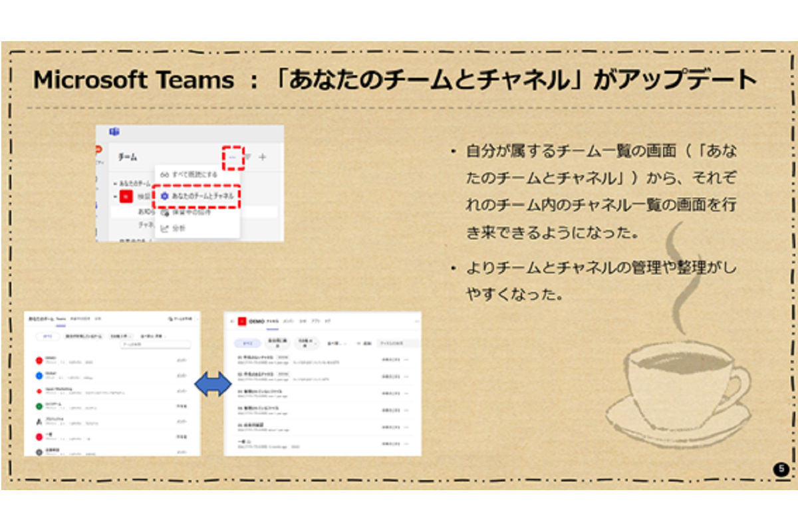
Task: Open the more options ellipsis beside チーム header
Action: coord(232,157)
